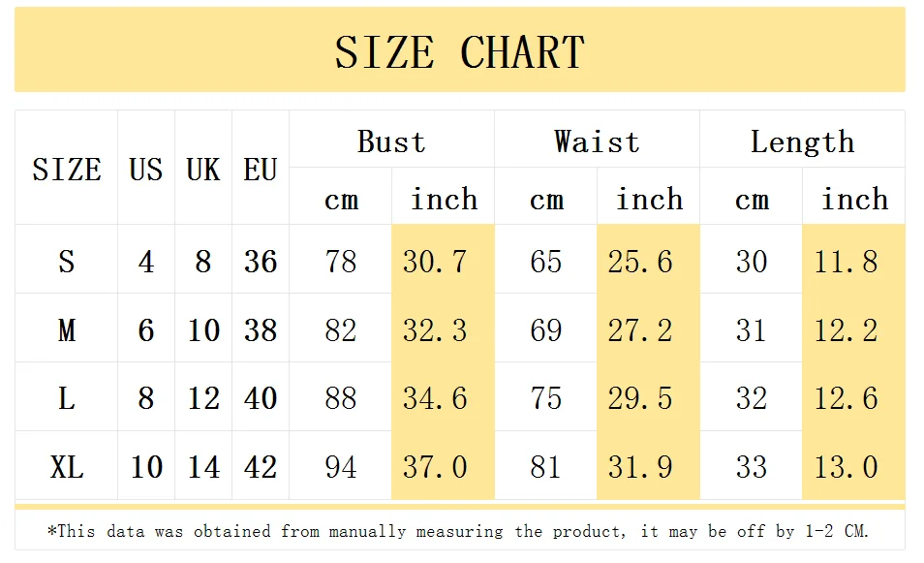Click the 94 cm bust cell
Screen dimensions: 924x563
[341, 467]
